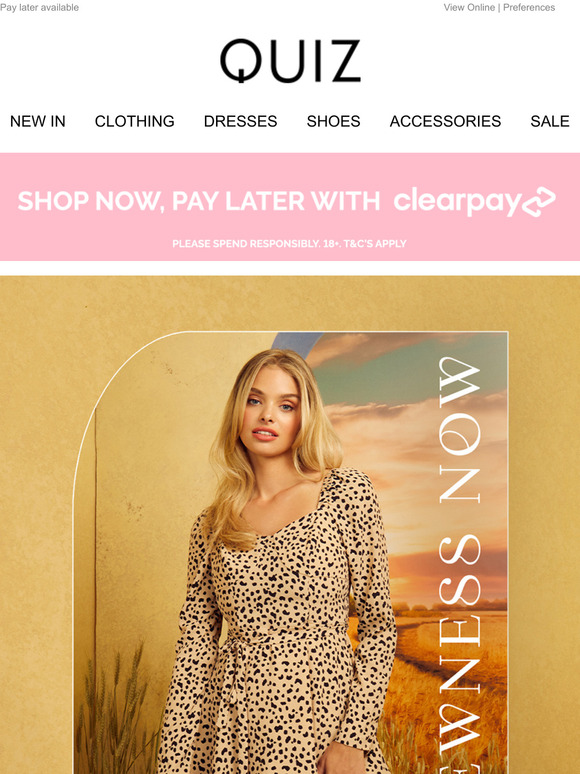Visit the SALE section

pyautogui.click(x=550, y=121)
